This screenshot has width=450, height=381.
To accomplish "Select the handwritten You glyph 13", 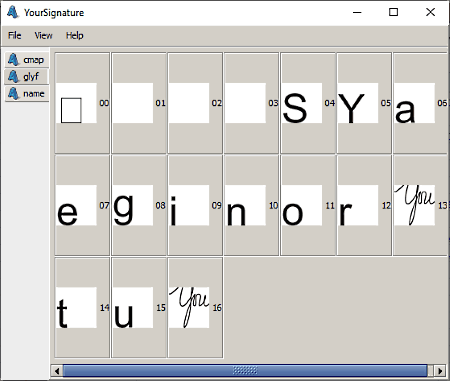I will [420, 205].
